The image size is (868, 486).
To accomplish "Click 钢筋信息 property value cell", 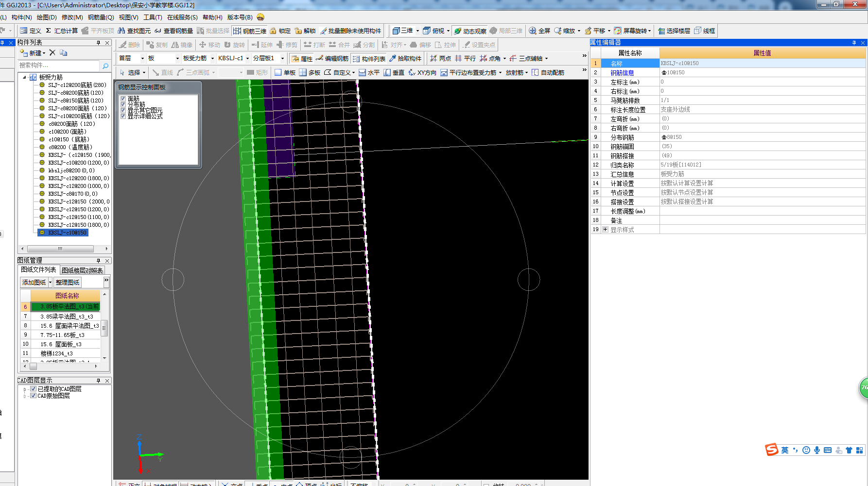I will [x=762, y=72].
